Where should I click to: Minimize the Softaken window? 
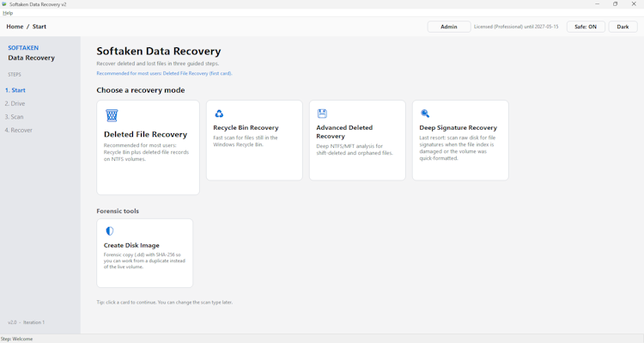tap(597, 4)
